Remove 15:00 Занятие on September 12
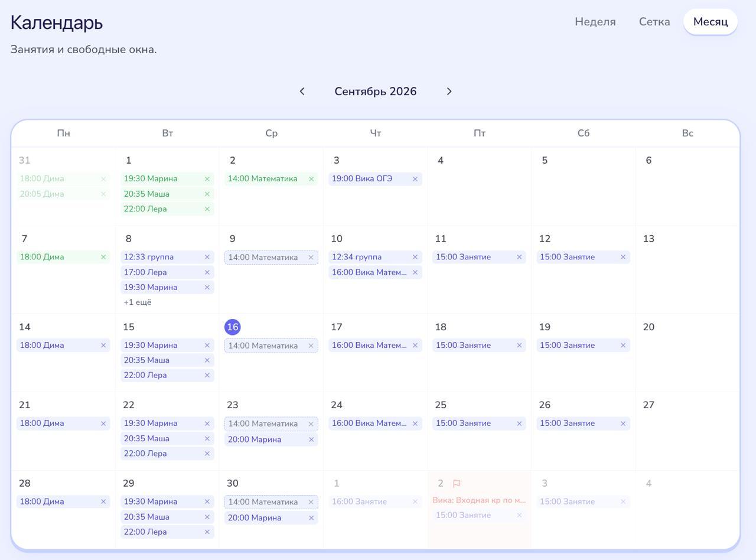 (623, 257)
